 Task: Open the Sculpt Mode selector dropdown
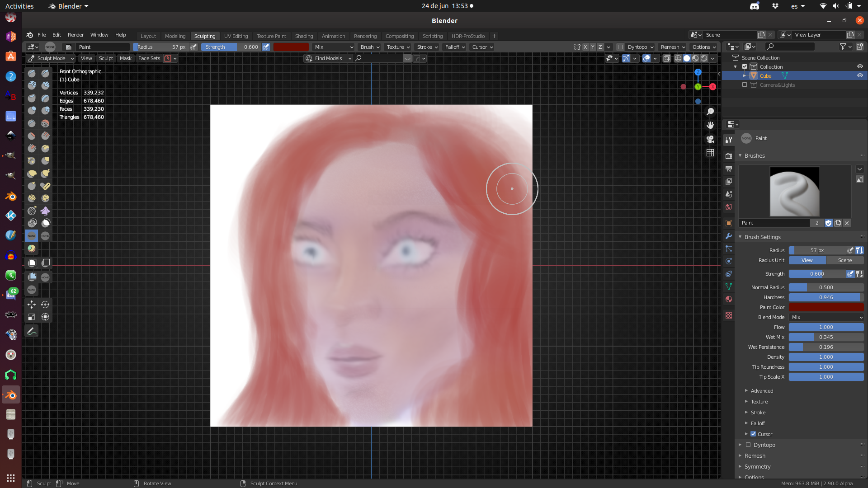click(51, 58)
